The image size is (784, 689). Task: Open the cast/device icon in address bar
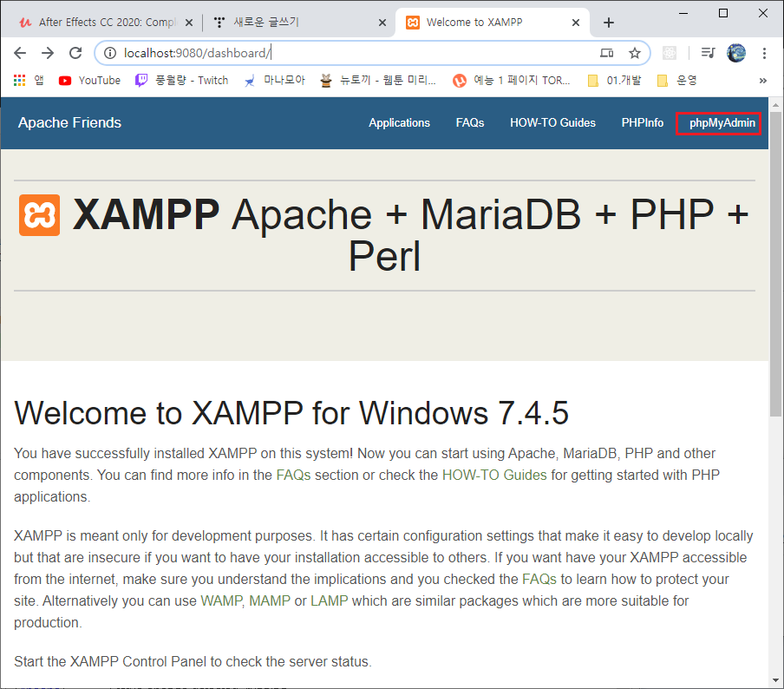606,53
